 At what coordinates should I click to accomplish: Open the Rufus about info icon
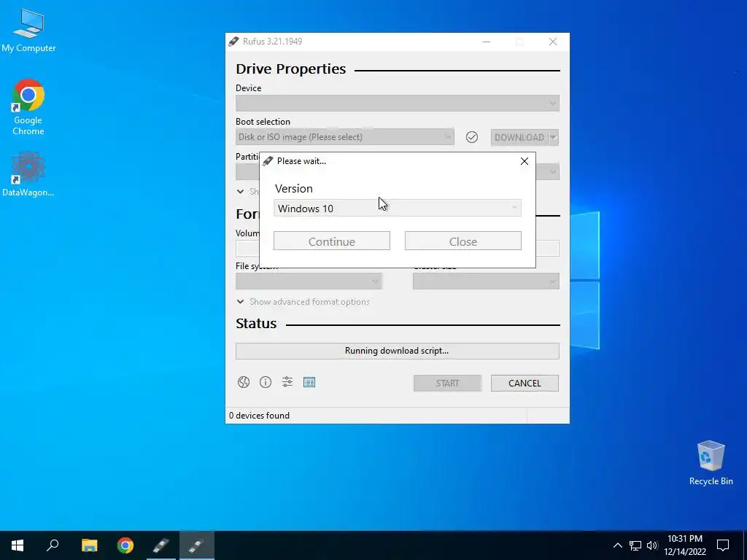tap(266, 382)
